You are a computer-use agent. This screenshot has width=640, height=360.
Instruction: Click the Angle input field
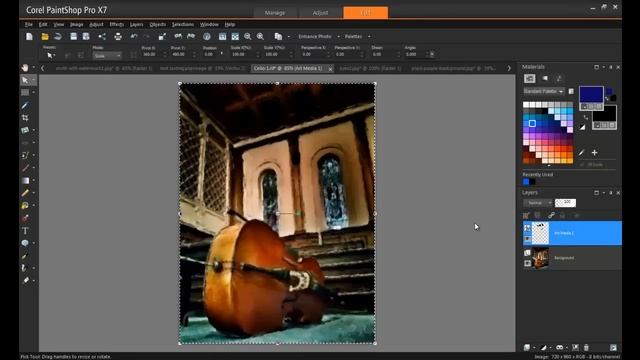point(416,54)
